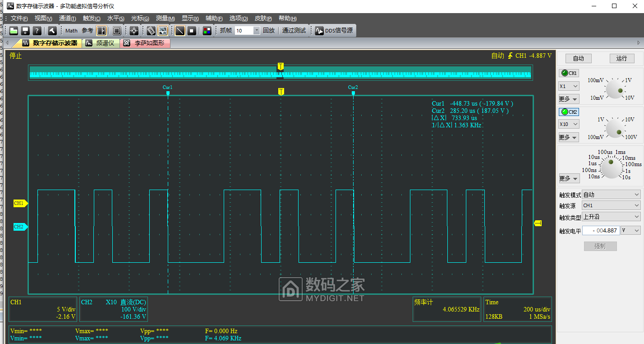Click the 自动 auto button in right panel
The image size is (644, 344).
tap(578, 58)
